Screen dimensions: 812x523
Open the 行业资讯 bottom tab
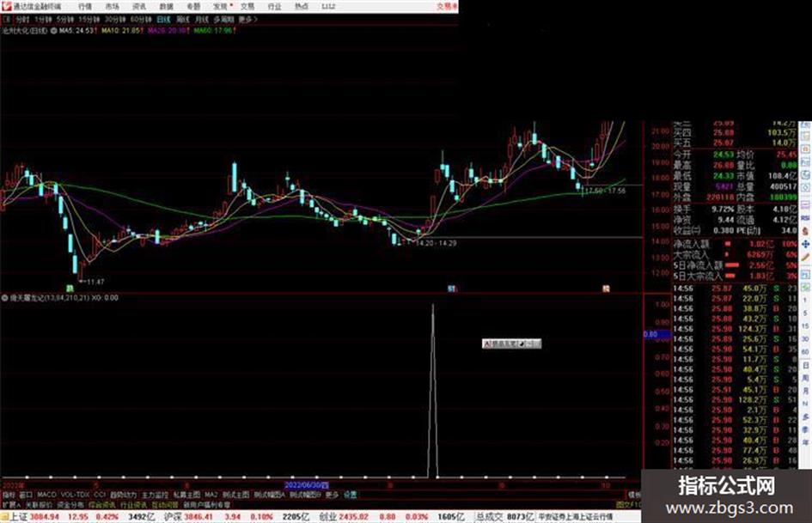pos(134,504)
